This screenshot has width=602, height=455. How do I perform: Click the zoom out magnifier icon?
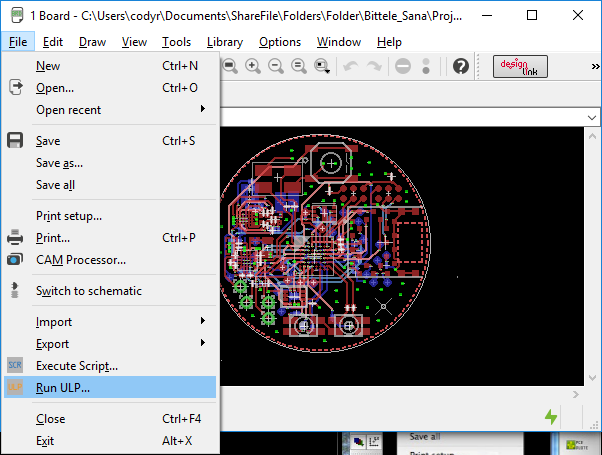[276, 66]
